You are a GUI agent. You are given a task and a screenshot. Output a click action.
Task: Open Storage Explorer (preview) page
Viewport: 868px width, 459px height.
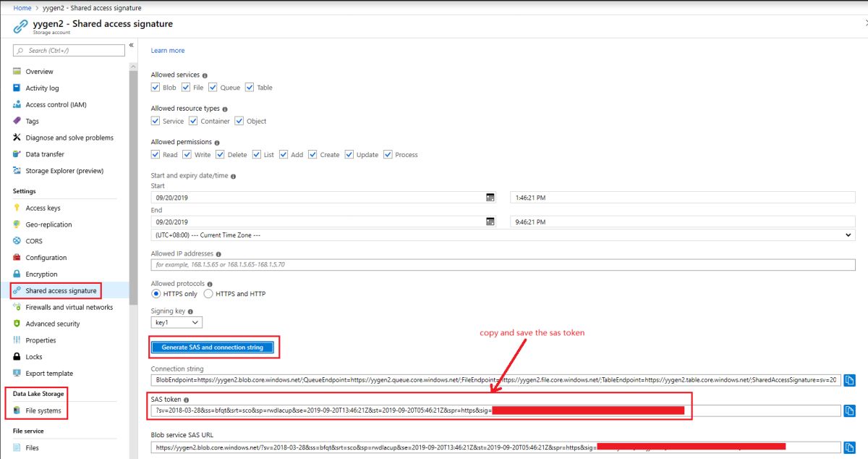[64, 171]
